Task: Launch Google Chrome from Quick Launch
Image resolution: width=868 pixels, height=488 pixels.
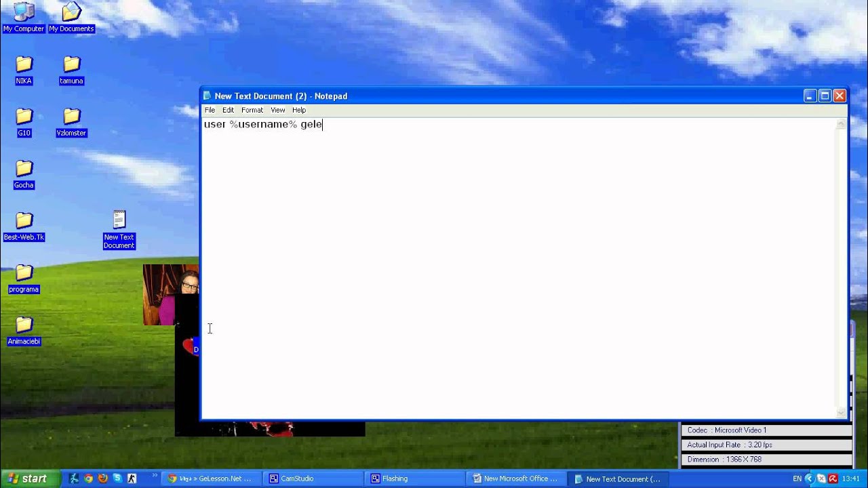Action: pos(88,479)
